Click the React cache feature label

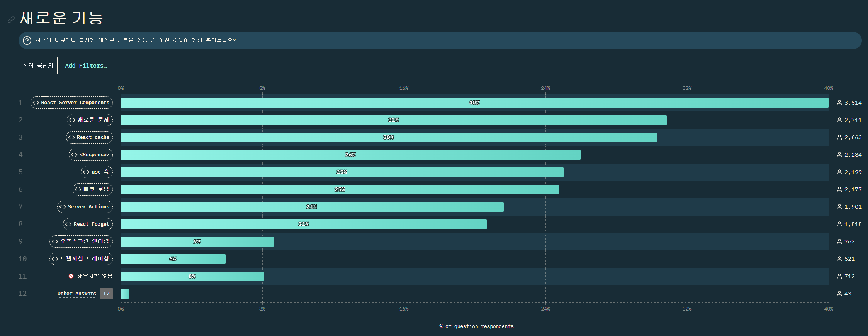[89, 137]
